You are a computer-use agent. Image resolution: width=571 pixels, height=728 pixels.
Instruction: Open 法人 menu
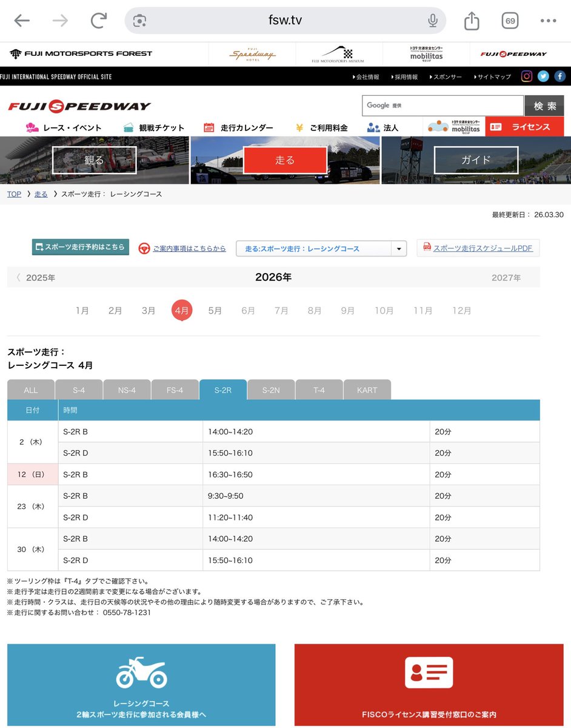tap(382, 127)
